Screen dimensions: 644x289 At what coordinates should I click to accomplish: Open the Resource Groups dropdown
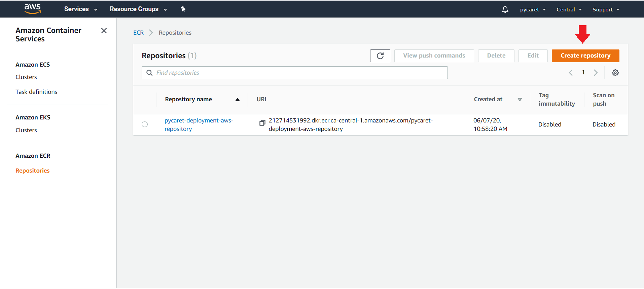click(138, 9)
